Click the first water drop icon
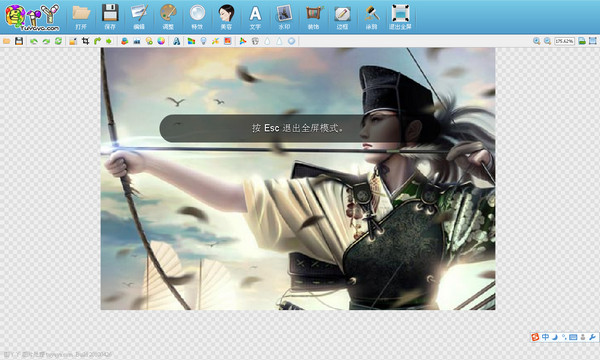The width and height of the screenshot is (600, 360). coord(267,41)
